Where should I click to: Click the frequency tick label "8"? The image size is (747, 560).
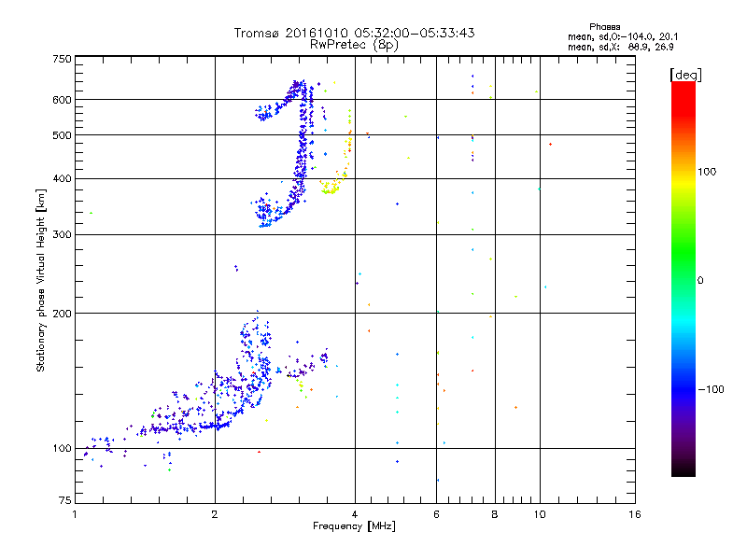(495, 514)
